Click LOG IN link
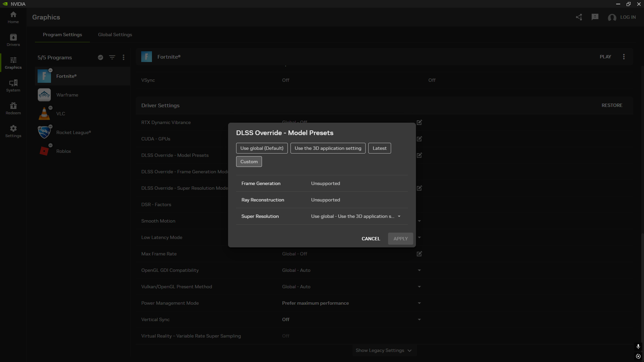Screen dimensions: 644x362 pyautogui.click(x=628, y=17)
